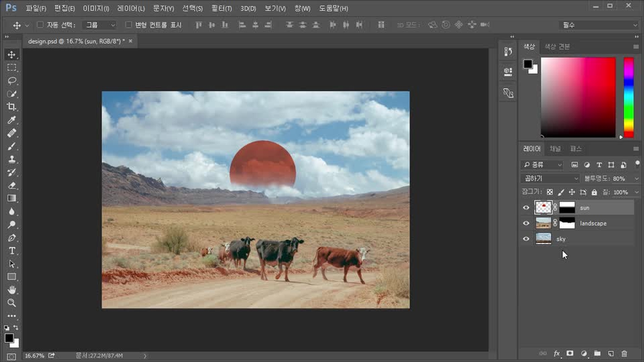Switch to the 색상 견본 tab

(x=557, y=47)
